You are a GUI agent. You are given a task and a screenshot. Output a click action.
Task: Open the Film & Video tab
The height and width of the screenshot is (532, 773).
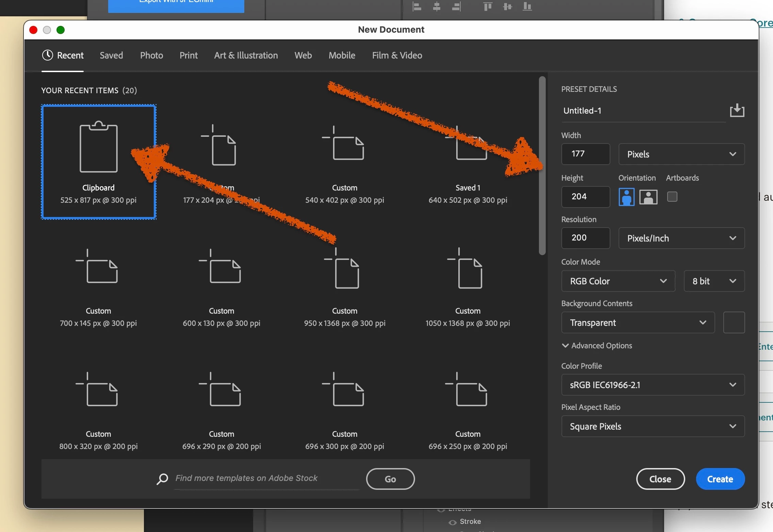click(x=397, y=55)
